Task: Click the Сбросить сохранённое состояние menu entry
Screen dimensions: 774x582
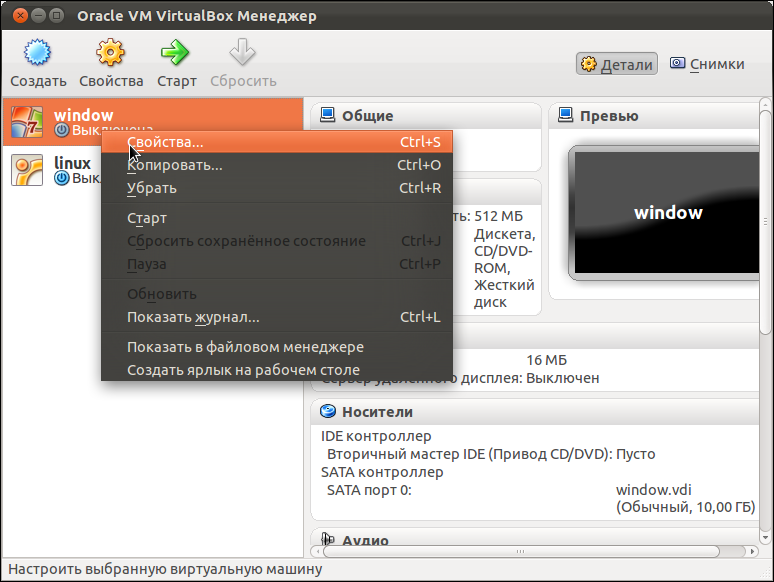Action: click(277, 241)
